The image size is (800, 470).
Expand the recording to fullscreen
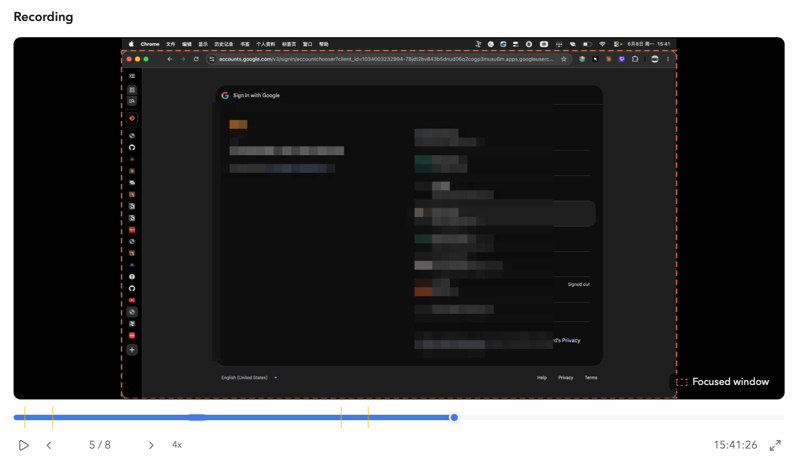point(775,445)
